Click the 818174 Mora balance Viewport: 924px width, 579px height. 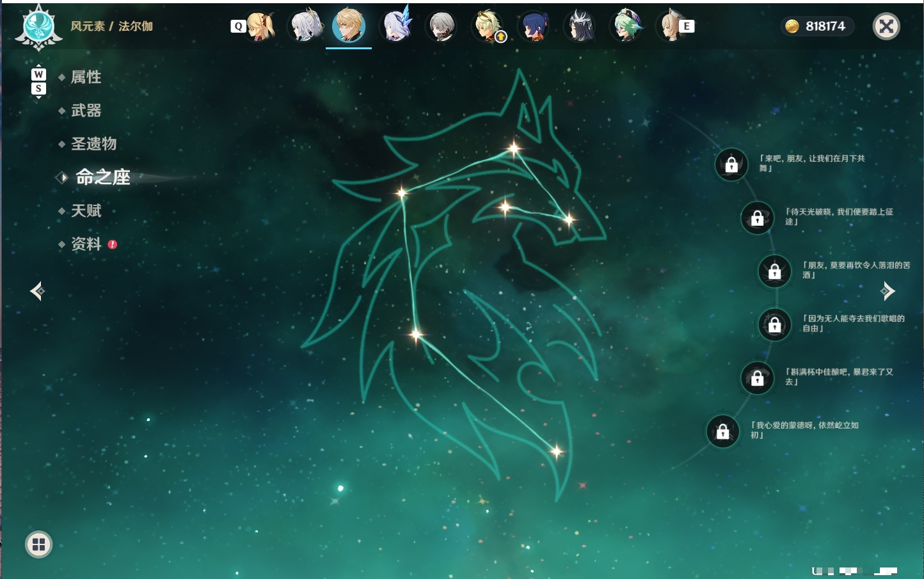[x=825, y=26]
